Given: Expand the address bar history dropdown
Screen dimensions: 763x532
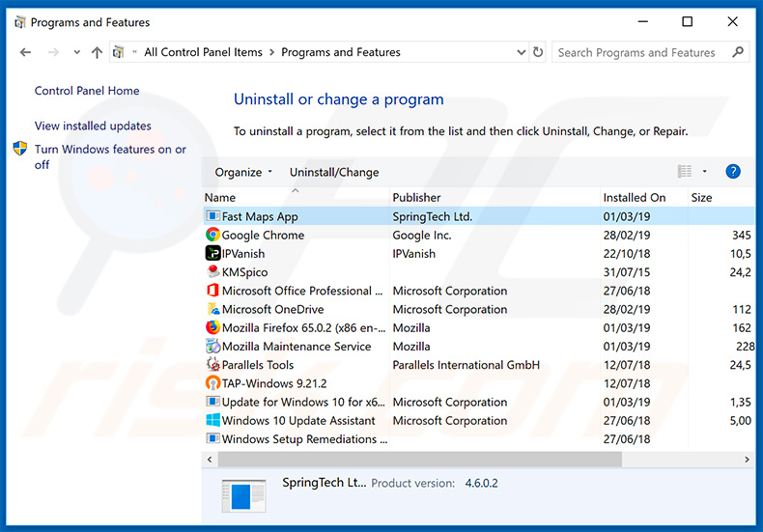Looking at the screenshot, I should click(x=522, y=52).
